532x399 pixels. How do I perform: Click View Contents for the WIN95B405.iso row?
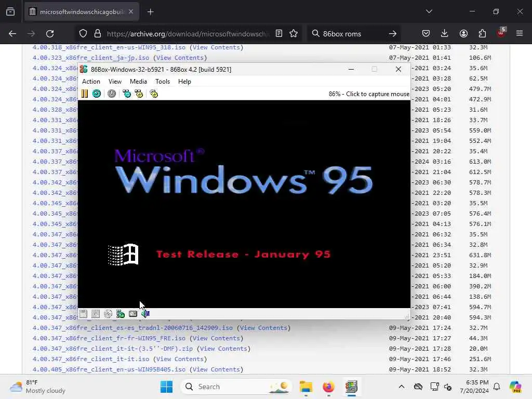(x=217, y=369)
